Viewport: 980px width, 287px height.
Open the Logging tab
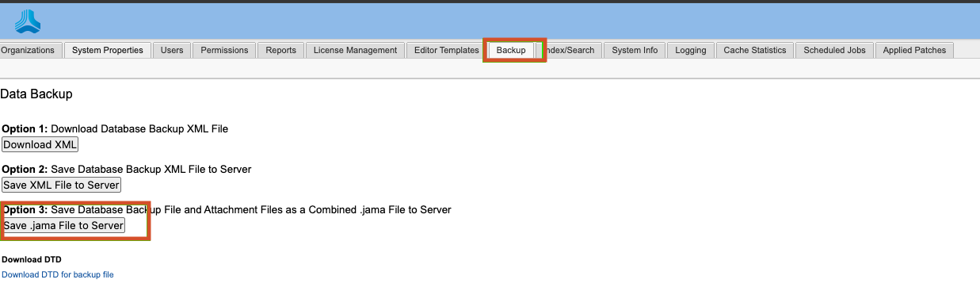point(691,50)
